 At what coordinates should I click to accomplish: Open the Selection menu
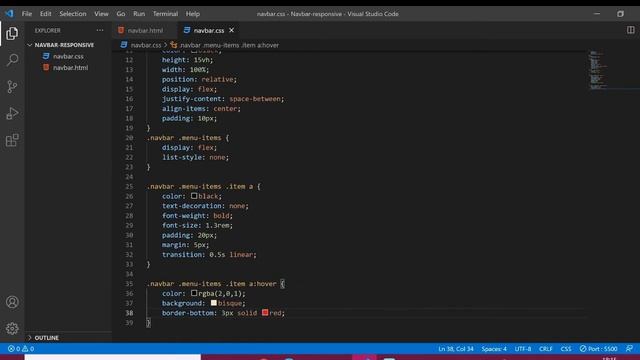tap(73, 13)
